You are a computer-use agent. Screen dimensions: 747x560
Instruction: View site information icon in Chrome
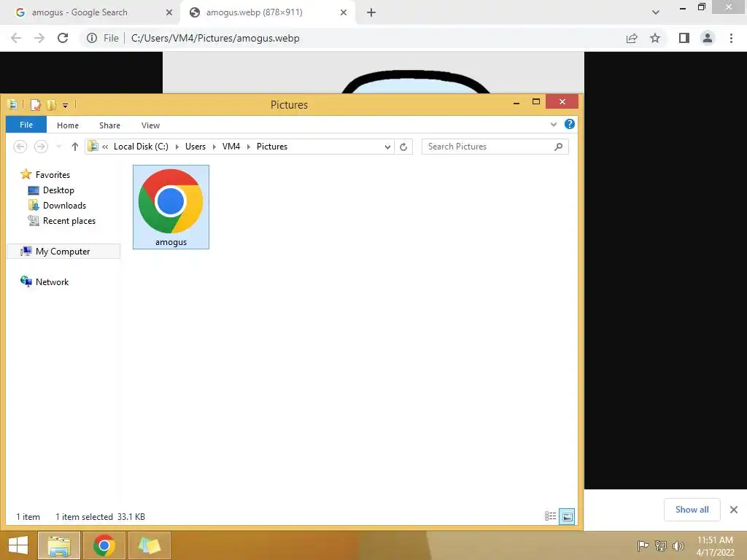pos(92,38)
